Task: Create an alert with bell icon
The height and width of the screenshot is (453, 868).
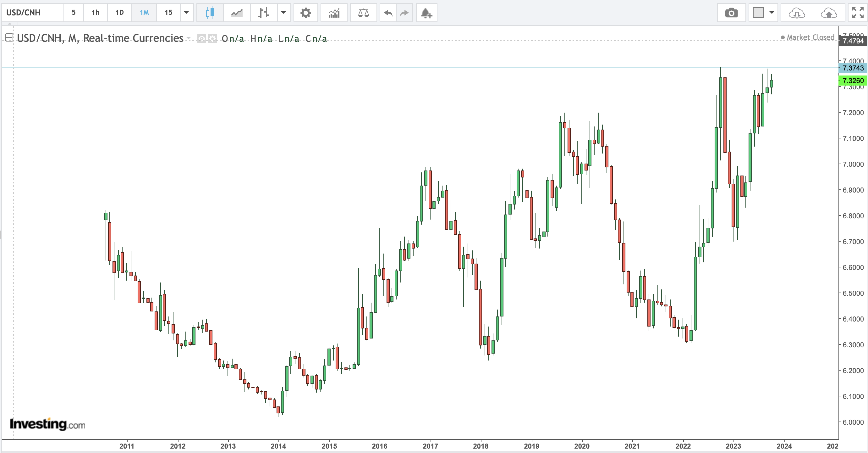Action: click(426, 13)
